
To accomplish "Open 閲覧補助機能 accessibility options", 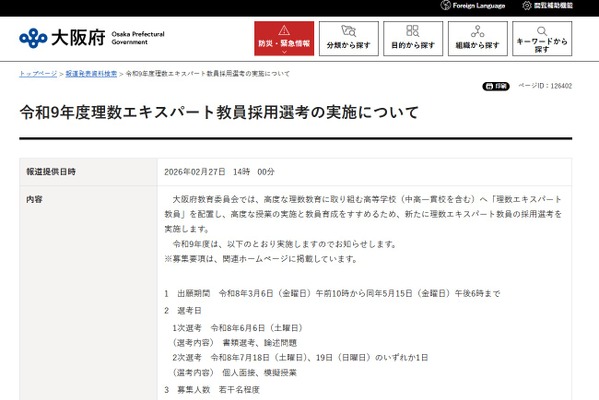I will pyautogui.click(x=553, y=5).
